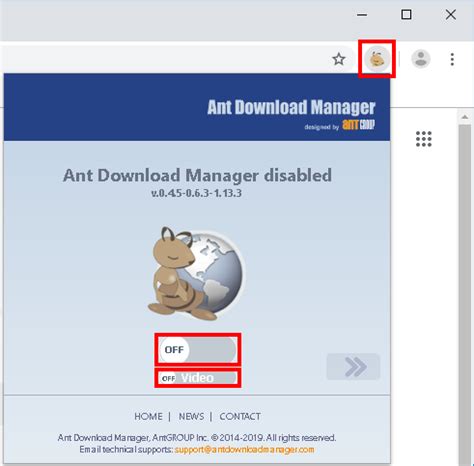The height and width of the screenshot is (466, 474).
Task: Open the browser profile avatar
Action: coord(421,59)
